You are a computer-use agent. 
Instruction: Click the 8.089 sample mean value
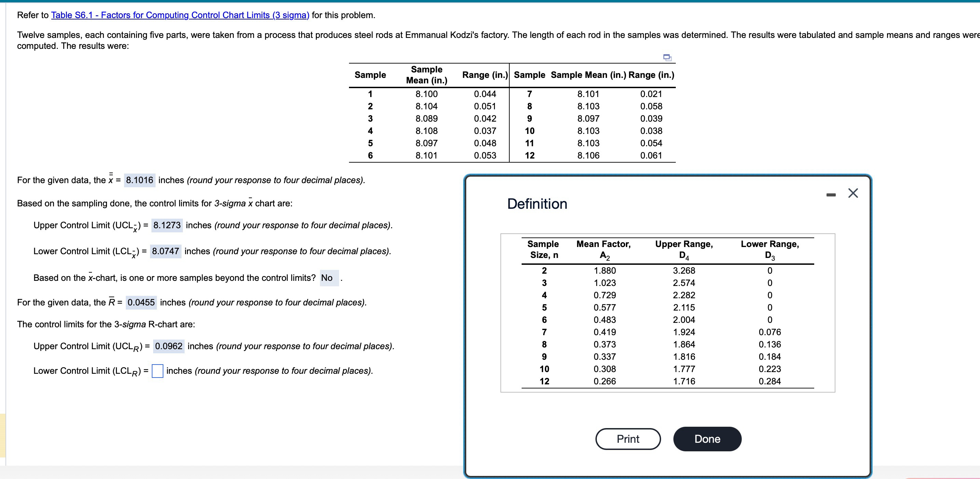(426, 119)
